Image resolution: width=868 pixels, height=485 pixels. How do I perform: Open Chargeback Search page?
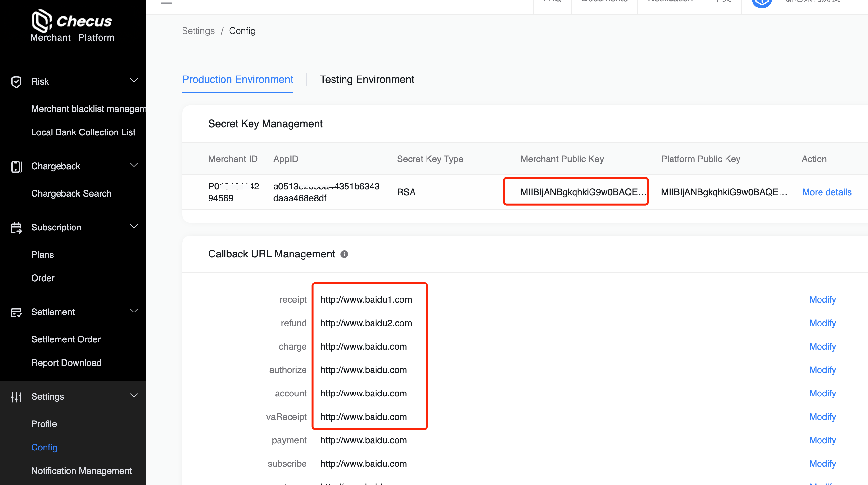(x=71, y=193)
